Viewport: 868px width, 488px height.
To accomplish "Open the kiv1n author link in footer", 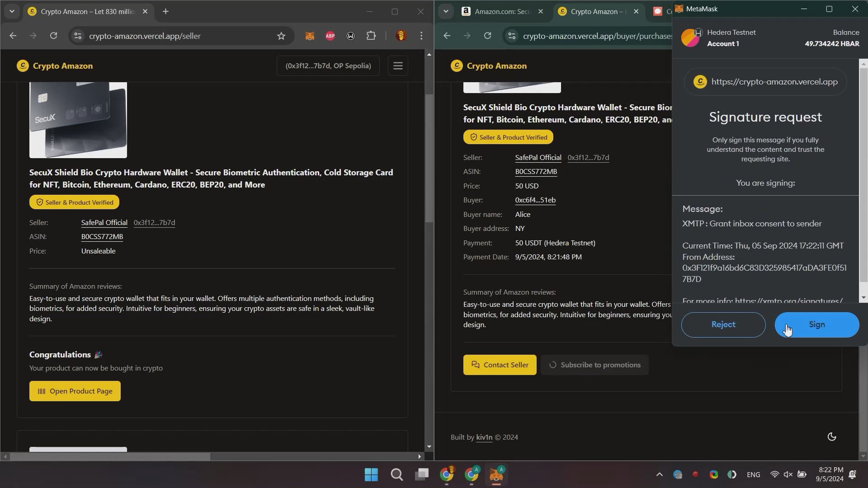I will (x=484, y=437).
